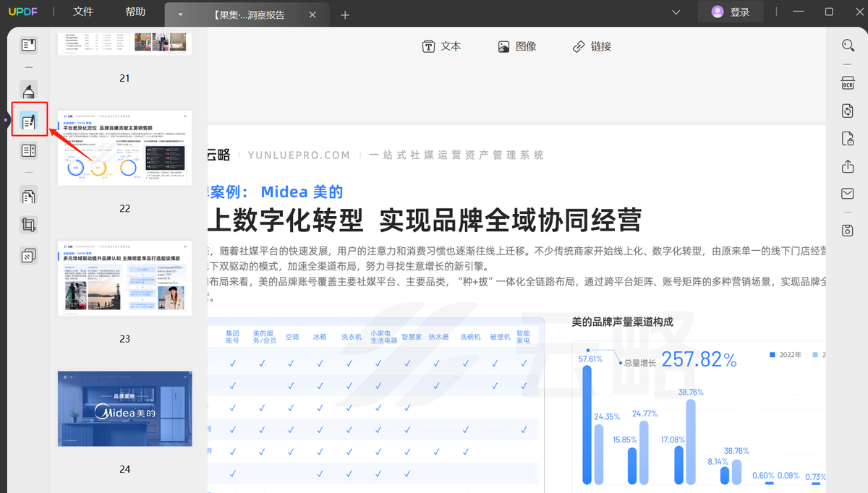Open page 21 thumbnail

[x=125, y=43]
